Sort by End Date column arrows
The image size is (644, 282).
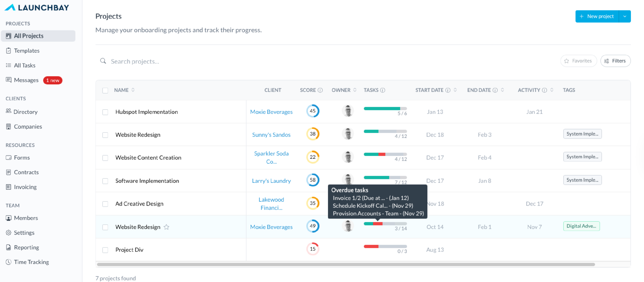coord(503,90)
